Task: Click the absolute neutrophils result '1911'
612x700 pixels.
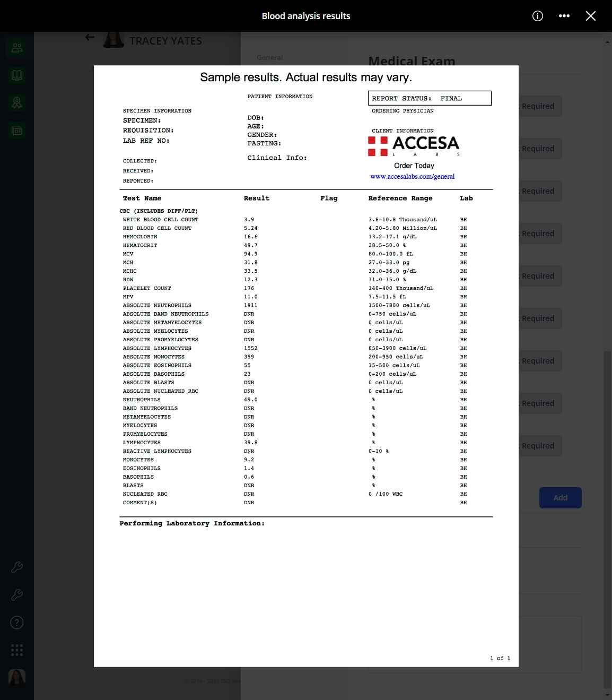Action: point(251,305)
